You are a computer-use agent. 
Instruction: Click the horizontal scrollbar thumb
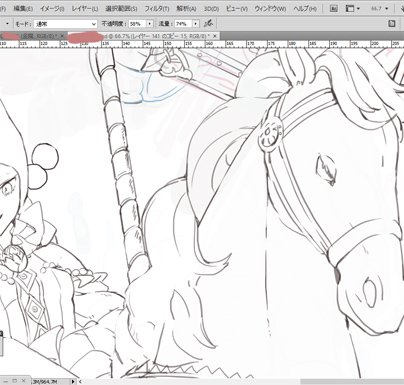click(352, 381)
